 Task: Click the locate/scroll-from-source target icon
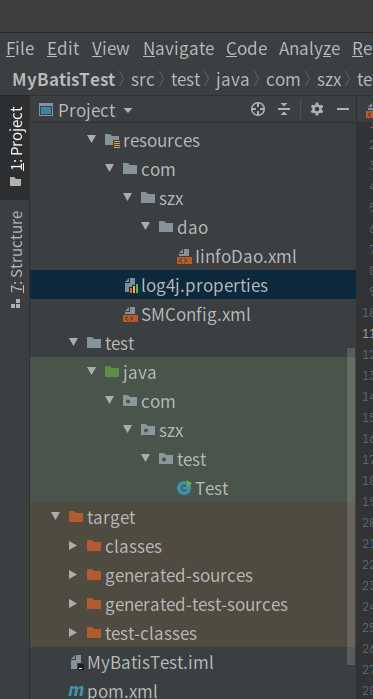pyautogui.click(x=258, y=109)
